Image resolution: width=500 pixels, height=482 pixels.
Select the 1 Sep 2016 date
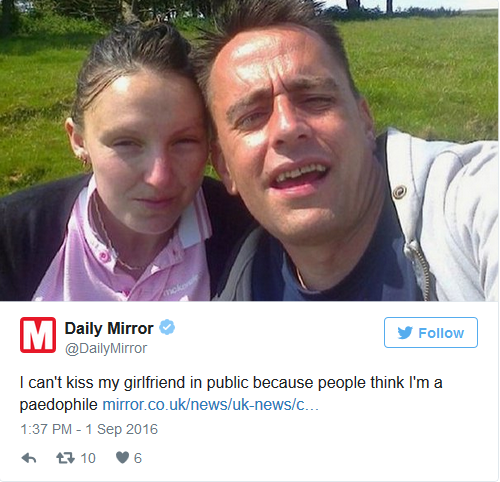pyautogui.click(x=122, y=429)
